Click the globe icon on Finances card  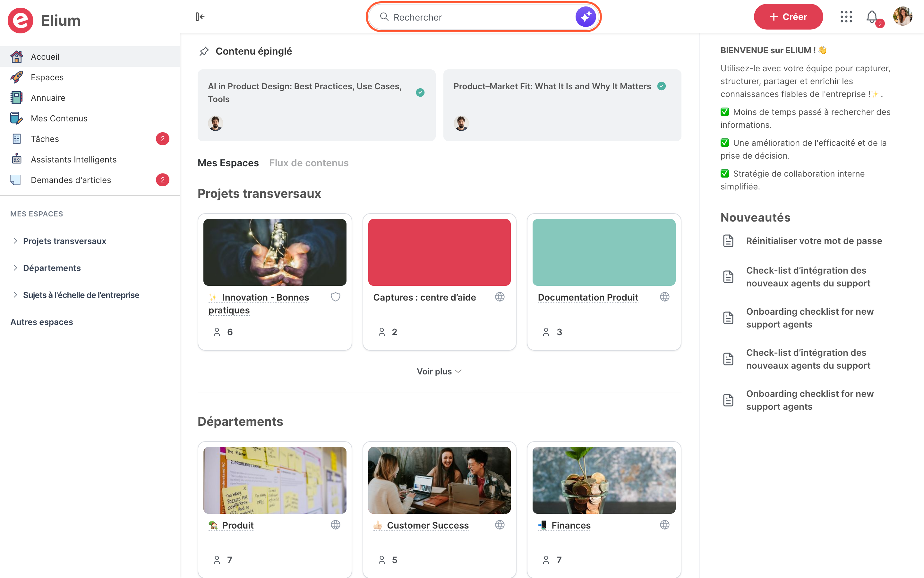(x=665, y=525)
